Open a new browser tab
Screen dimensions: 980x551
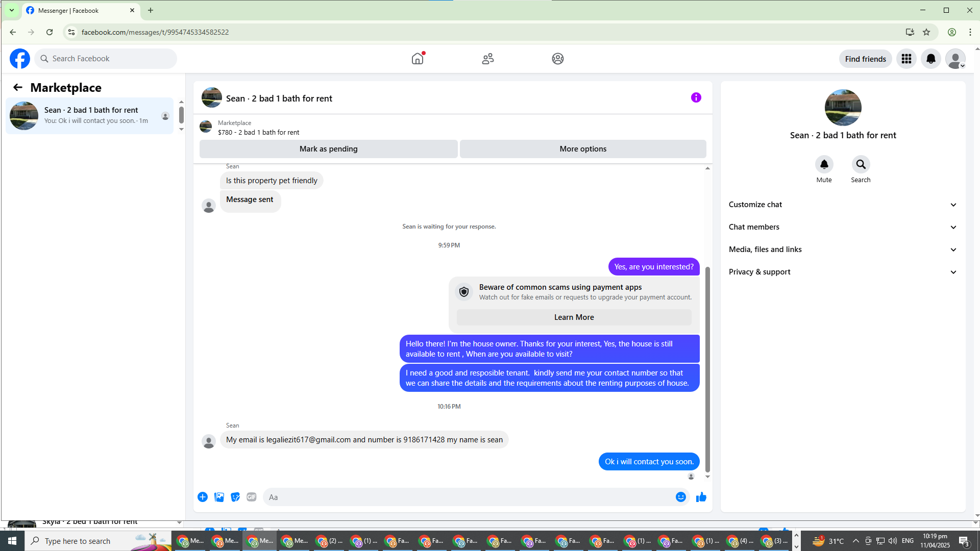coord(151,10)
